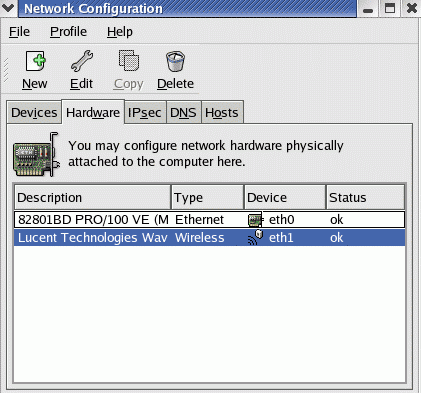Switch to the Devices tab

[34, 113]
